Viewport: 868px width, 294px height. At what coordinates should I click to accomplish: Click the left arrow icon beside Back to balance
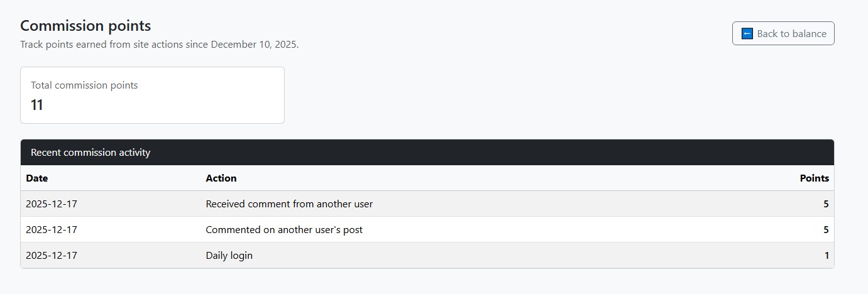[747, 34]
